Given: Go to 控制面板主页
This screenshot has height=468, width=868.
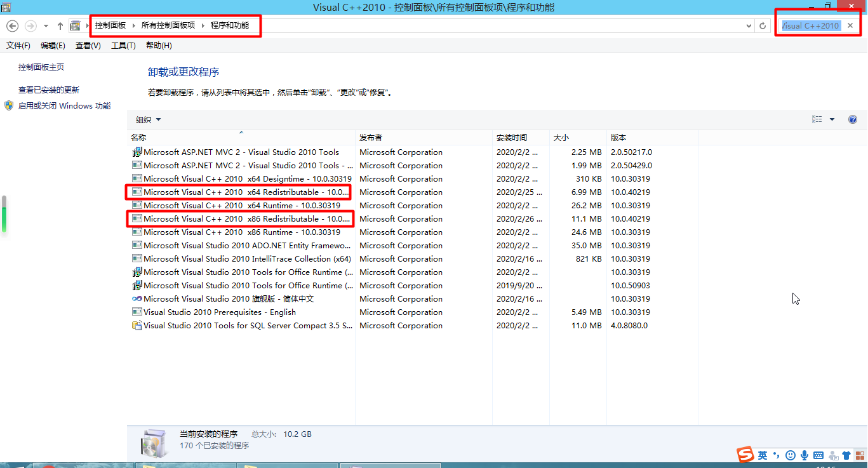Looking at the screenshot, I should 41,67.
